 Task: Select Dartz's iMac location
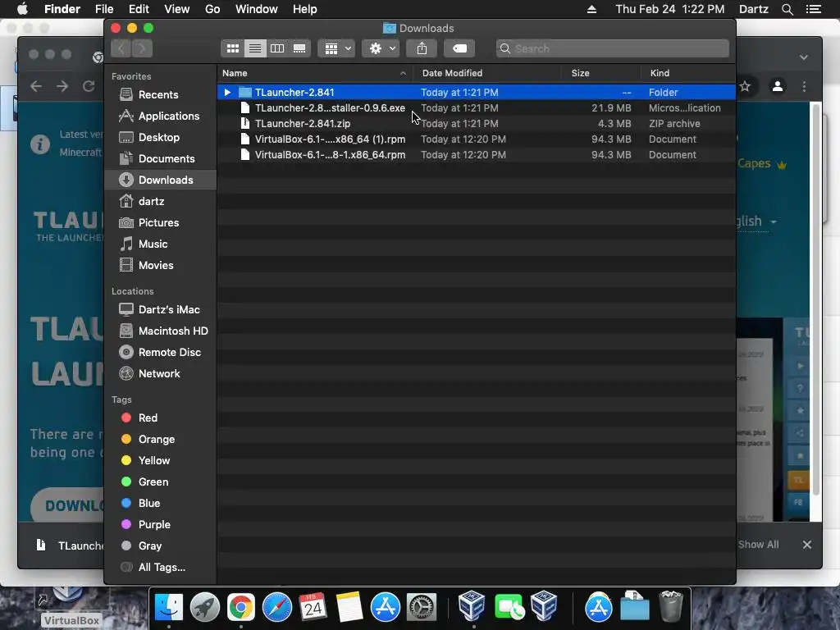coord(160,309)
